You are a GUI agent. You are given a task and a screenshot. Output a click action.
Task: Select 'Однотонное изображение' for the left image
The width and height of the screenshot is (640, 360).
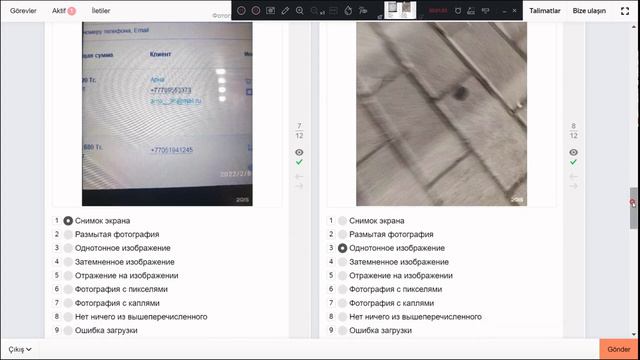[68, 248]
